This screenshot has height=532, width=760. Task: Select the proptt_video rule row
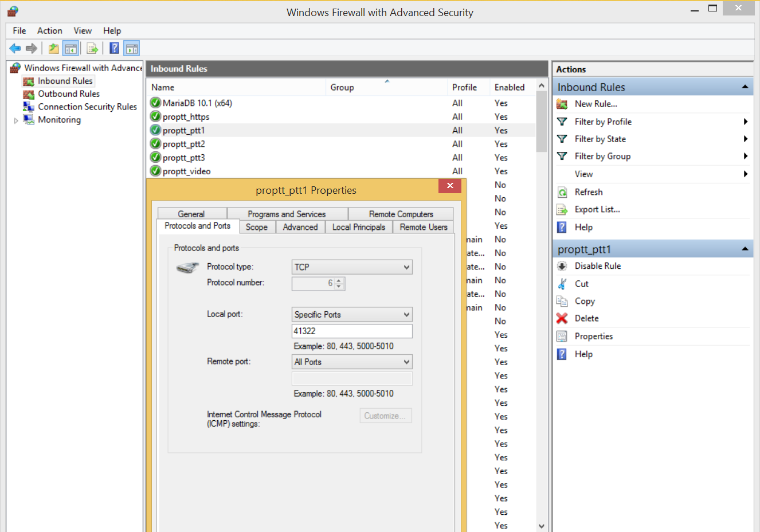click(187, 171)
